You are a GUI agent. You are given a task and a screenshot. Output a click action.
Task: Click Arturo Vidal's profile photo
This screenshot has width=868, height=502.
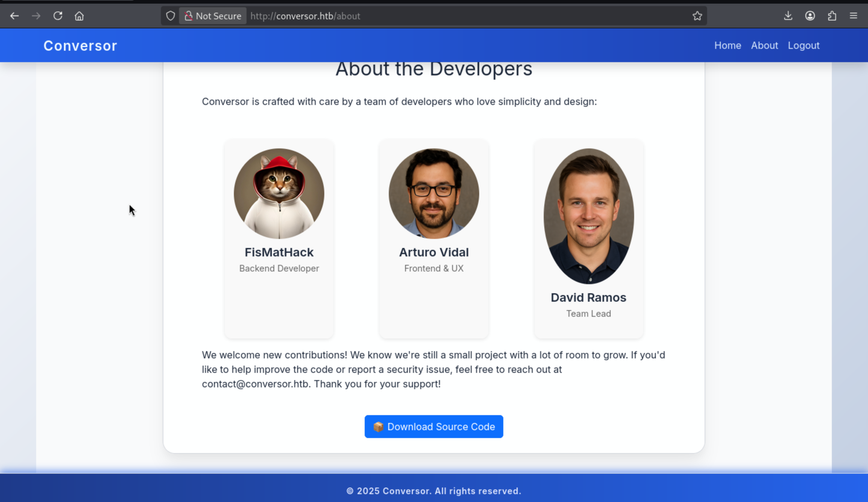[434, 193]
